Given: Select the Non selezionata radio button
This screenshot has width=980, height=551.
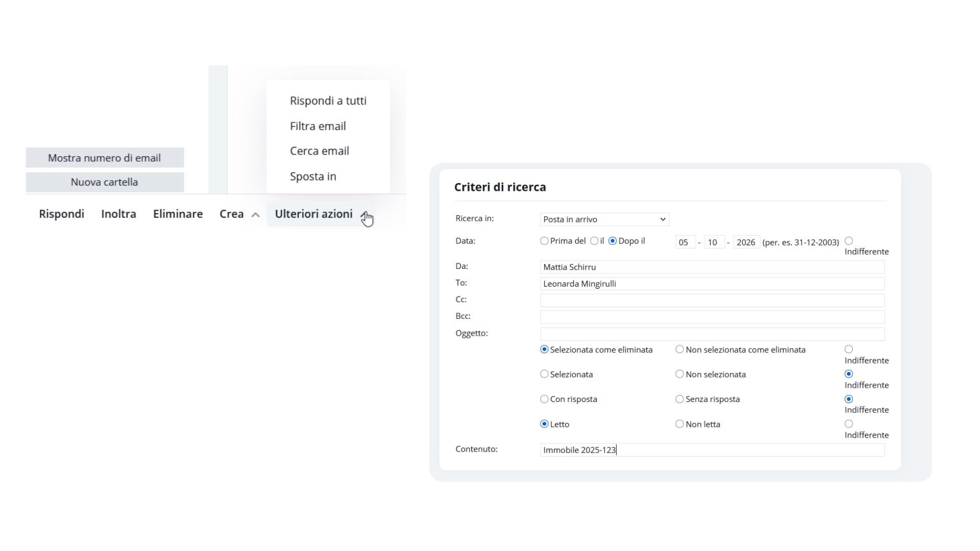Looking at the screenshot, I should tap(679, 374).
